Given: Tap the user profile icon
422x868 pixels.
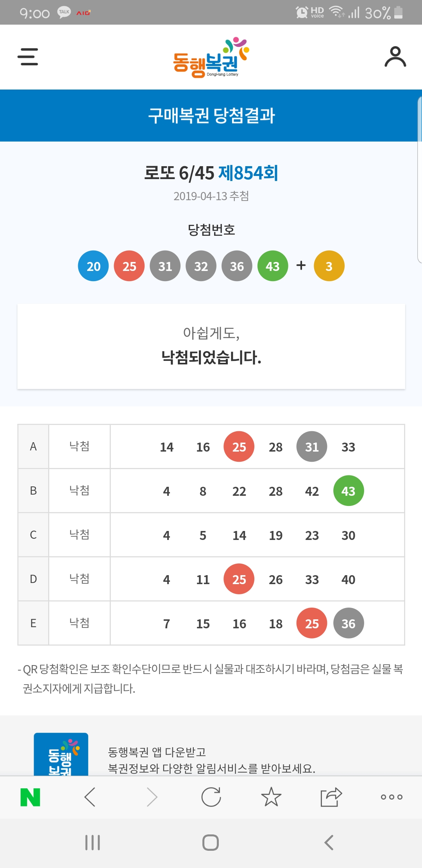Looking at the screenshot, I should [x=395, y=57].
